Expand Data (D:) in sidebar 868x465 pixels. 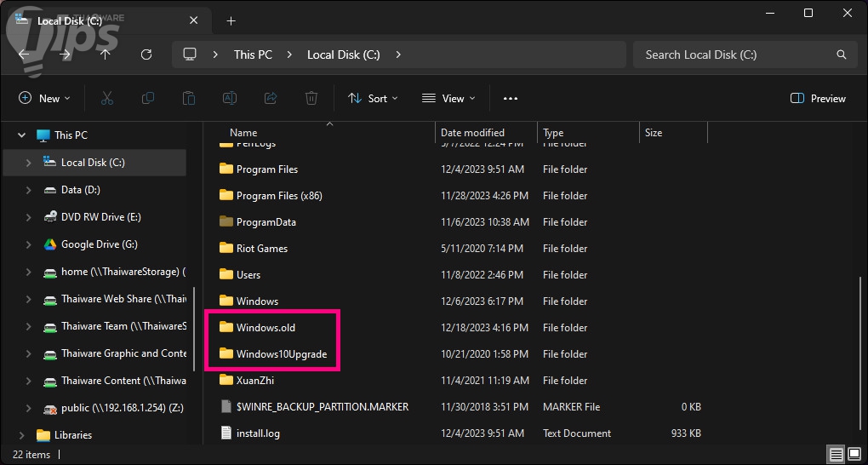tap(28, 190)
